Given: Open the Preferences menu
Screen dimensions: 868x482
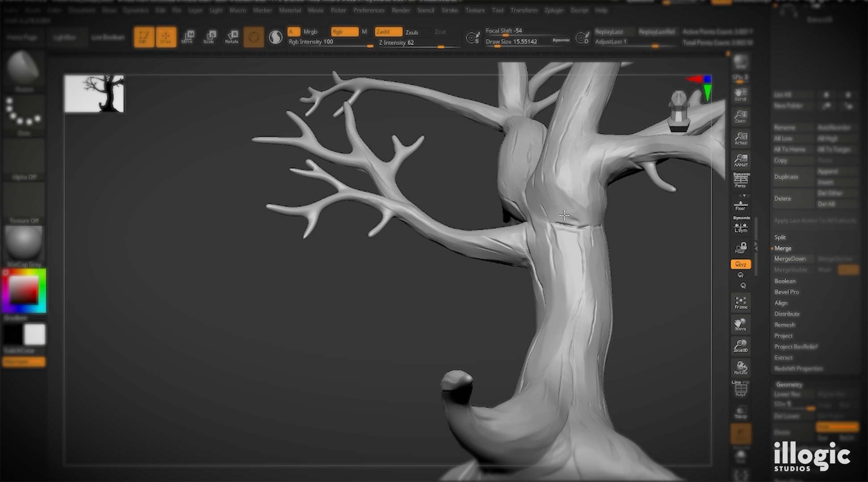Looking at the screenshot, I should (368, 10).
